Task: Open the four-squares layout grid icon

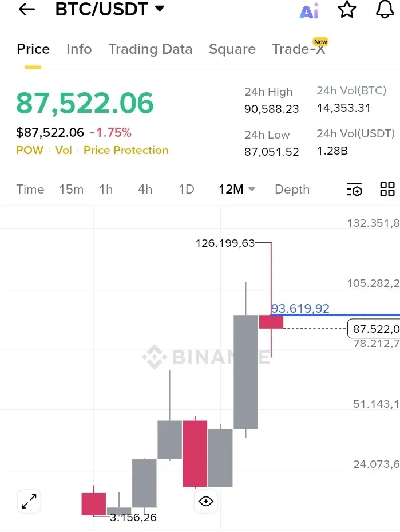Action: pyautogui.click(x=387, y=189)
